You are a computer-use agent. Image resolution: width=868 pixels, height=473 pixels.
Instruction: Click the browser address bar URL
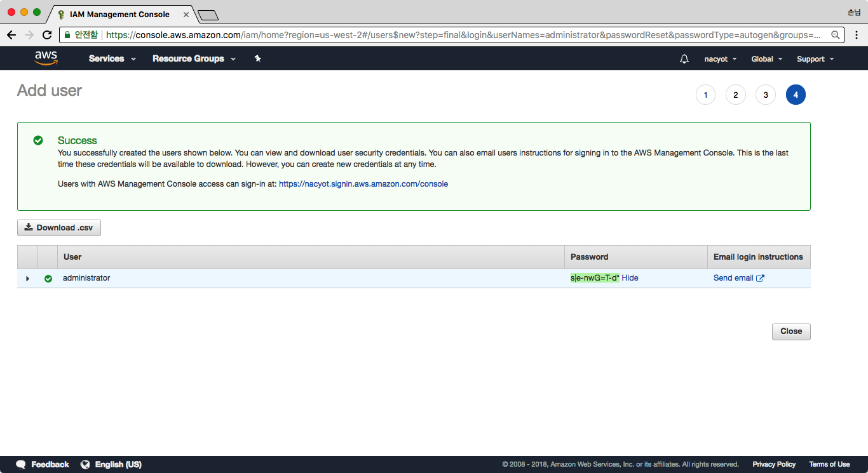click(463, 35)
